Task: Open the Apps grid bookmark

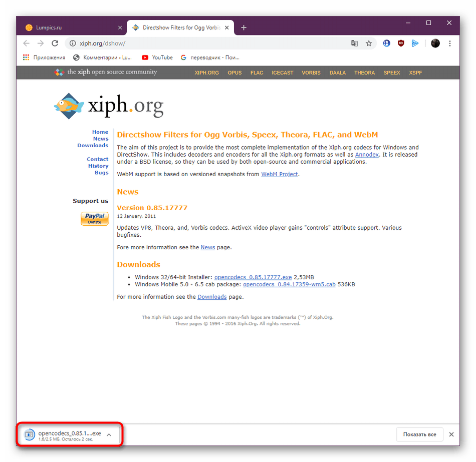Action: coord(44,58)
